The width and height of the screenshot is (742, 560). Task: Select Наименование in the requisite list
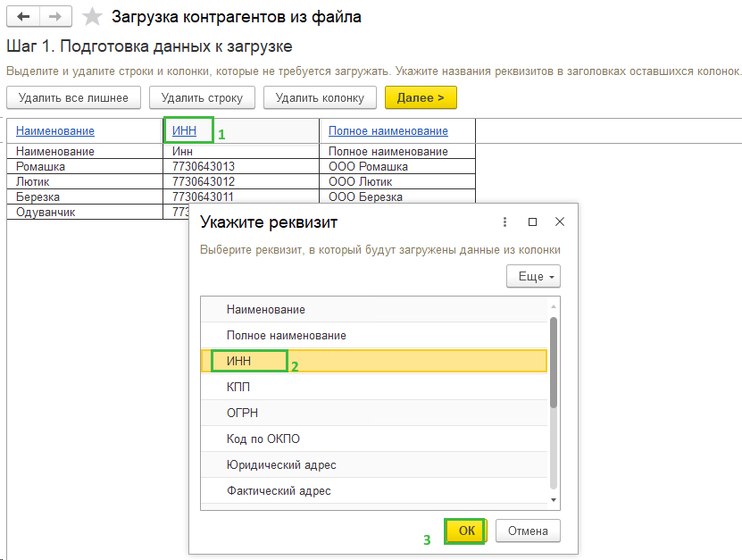tap(374, 310)
